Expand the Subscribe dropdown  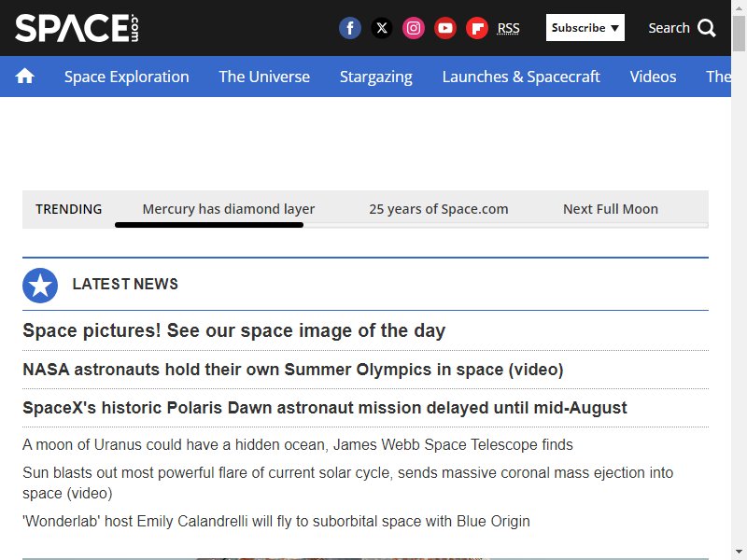[585, 28]
